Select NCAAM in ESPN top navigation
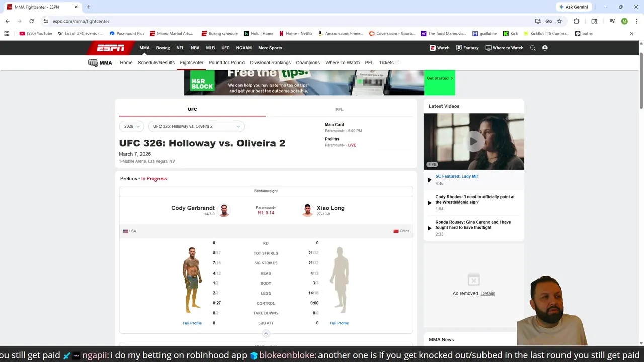The width and height of the screenshot is (644, 362). pyautogui.click(x=244, y=48)
